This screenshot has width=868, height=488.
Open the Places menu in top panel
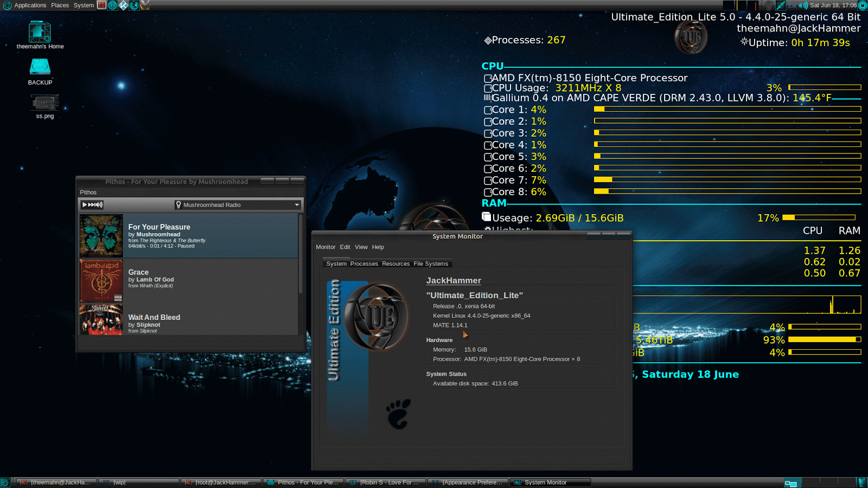tap(60, 5)
